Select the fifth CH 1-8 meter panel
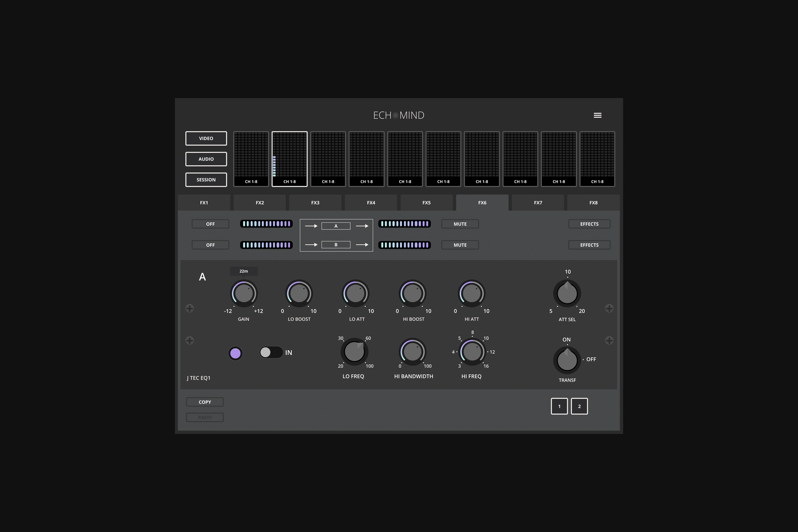 click(405, 159)
